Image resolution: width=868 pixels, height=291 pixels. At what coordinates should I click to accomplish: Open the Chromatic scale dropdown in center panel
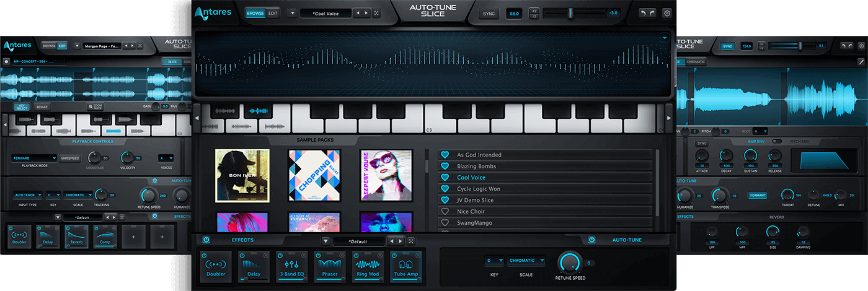click(526, 261)
